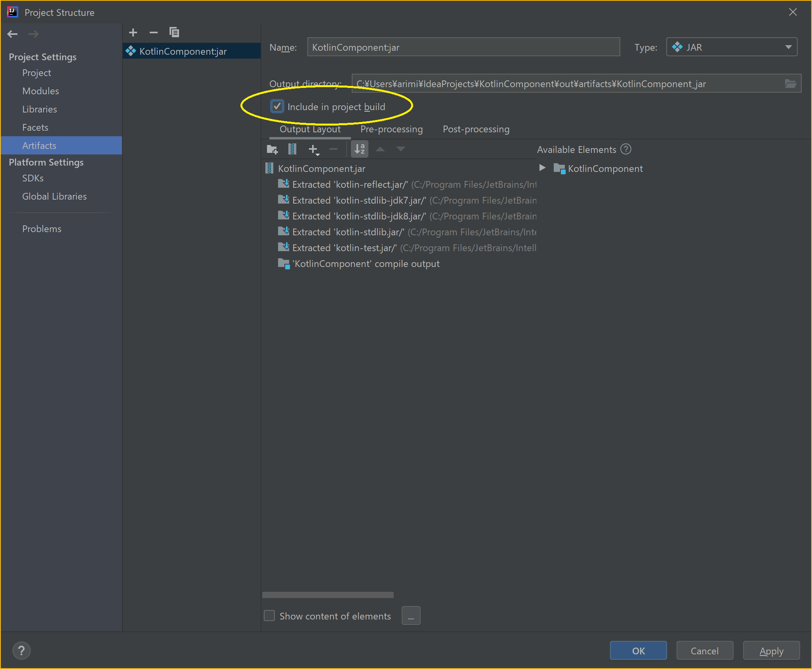Switch to the Post-processing tab
Image resolution: width=812 pixels, height=669 pixels.
[x=476, y=129]
